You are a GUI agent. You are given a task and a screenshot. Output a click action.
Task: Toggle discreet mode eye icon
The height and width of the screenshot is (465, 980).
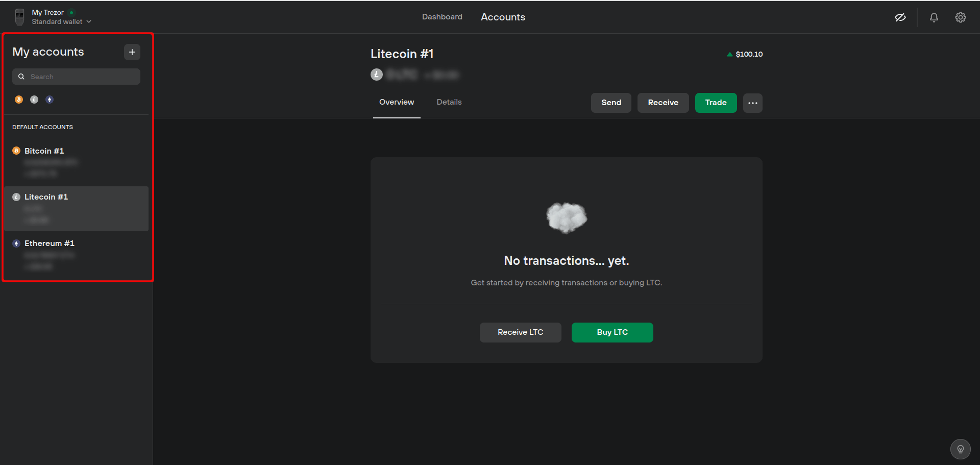tap(900, 17)
